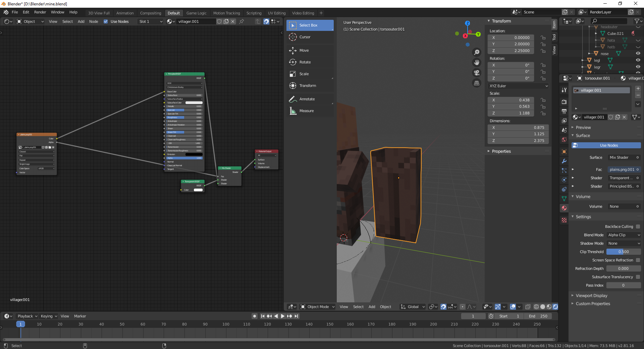The image size is (644, 349).
Task: Open the File menu
Action: 15,12
